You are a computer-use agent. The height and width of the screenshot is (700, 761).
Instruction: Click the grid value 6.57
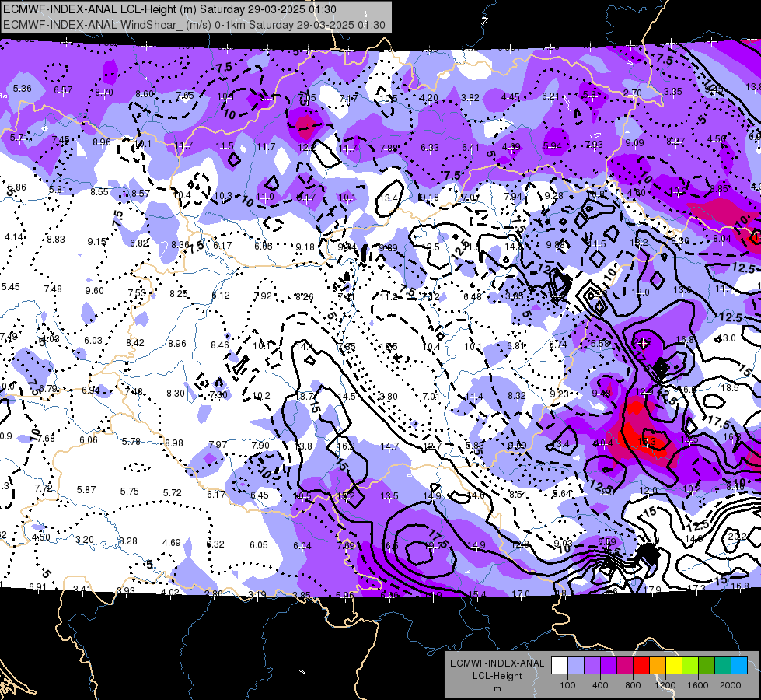coord(63,90)
